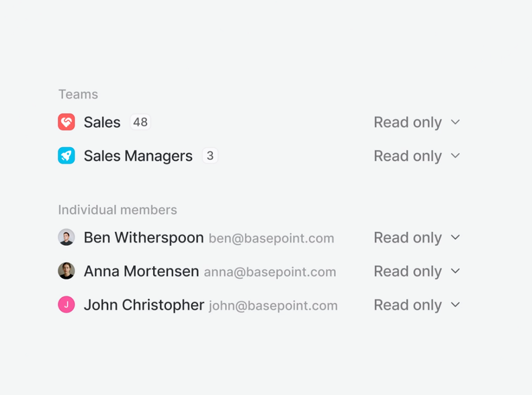Image resolution: width=532 pixels, height=395 pixels.
Task: Select the Sales team name
Action: [102, 122]
